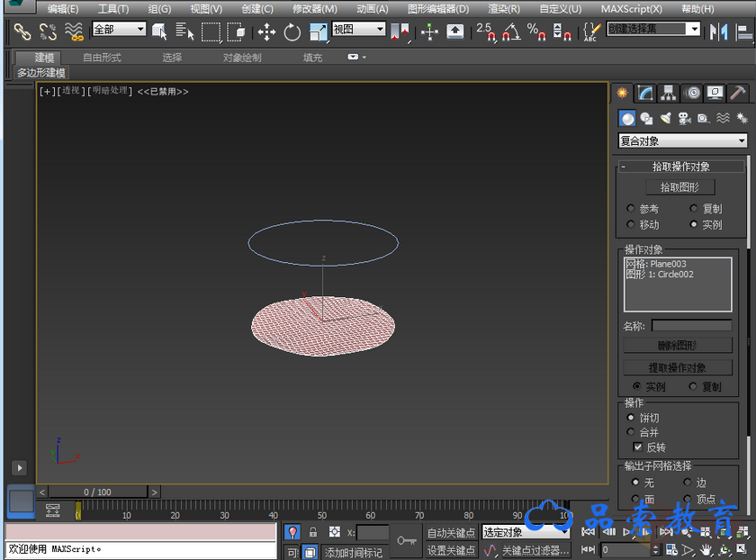Click the Mirror tool icon
The height and width of the screenshot is (560, 756).
(718, 32)
